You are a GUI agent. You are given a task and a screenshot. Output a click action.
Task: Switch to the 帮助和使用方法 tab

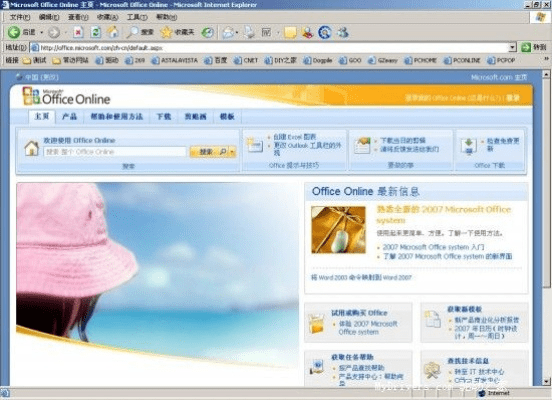(x=117, y=117)
